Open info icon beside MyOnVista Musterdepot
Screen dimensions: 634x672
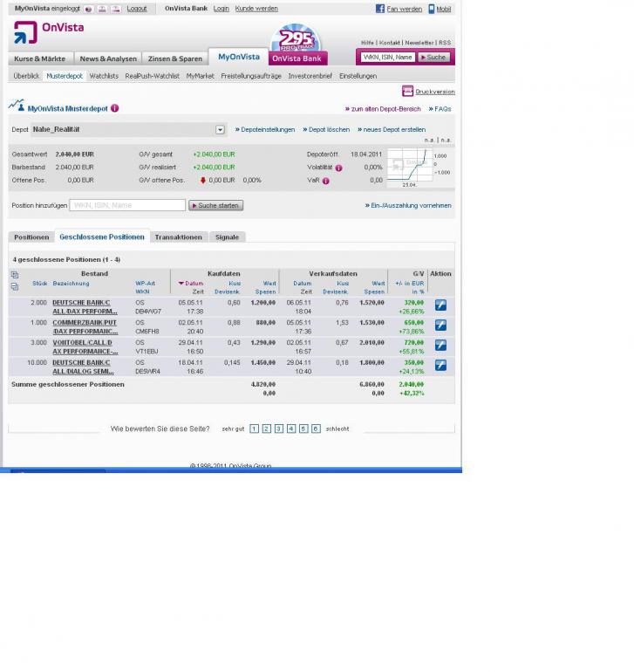pyautogui.click(x=114, y=108)
